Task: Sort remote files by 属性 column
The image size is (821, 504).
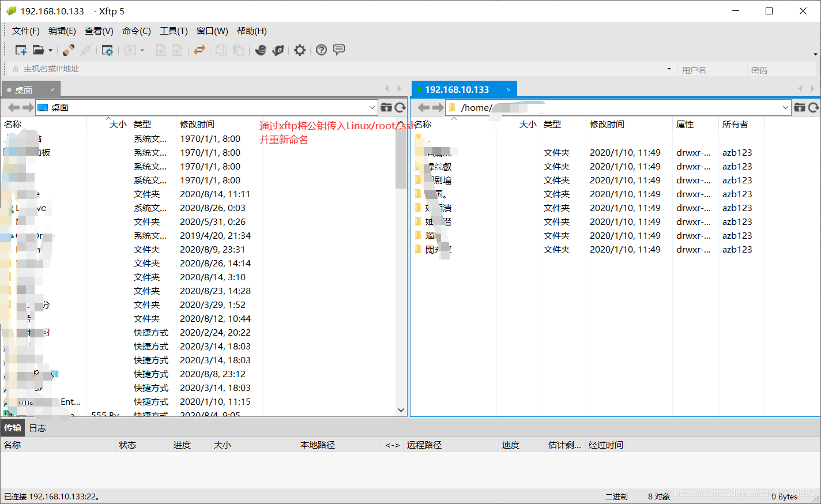Action: [695, 124]
